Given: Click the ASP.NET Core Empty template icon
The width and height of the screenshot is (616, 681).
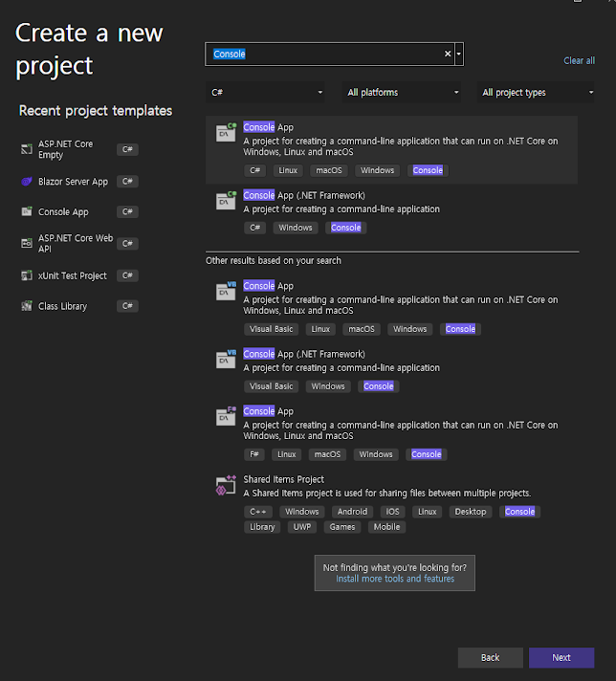Looking at the screenshot, I should [x=27, y=149].
